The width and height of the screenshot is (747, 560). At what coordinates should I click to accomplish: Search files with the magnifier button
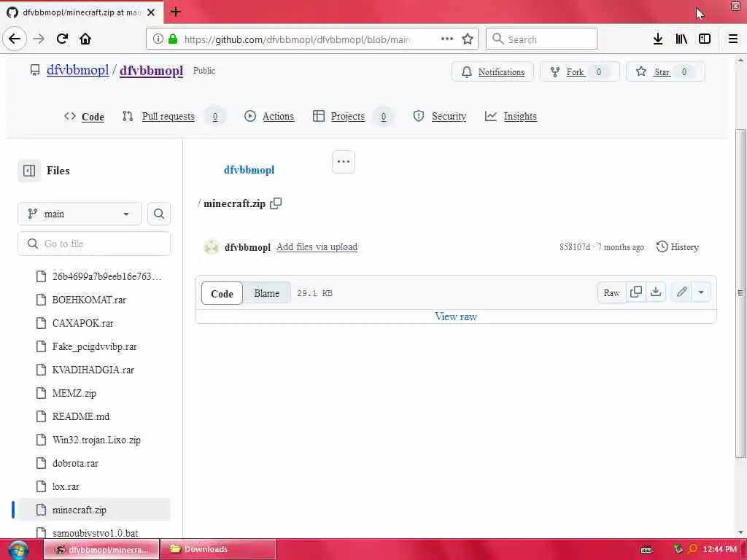[x=158, y=214]
